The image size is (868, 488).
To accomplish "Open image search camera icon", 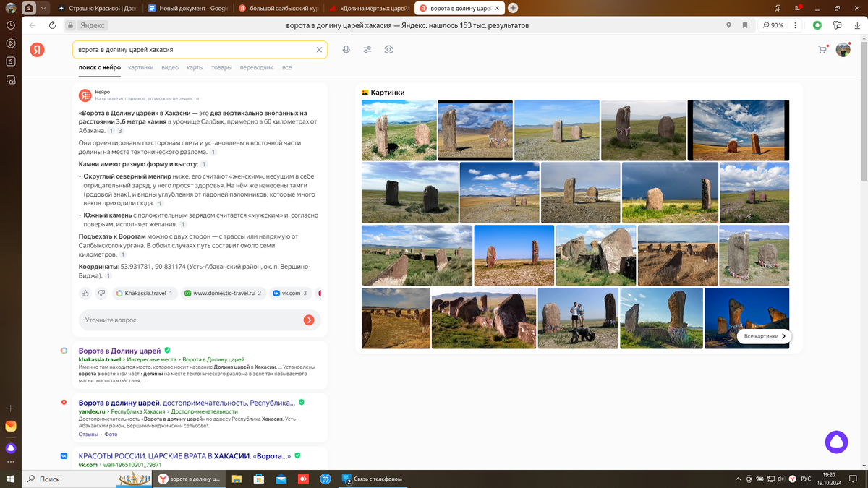I will click(x=389, y=50).
